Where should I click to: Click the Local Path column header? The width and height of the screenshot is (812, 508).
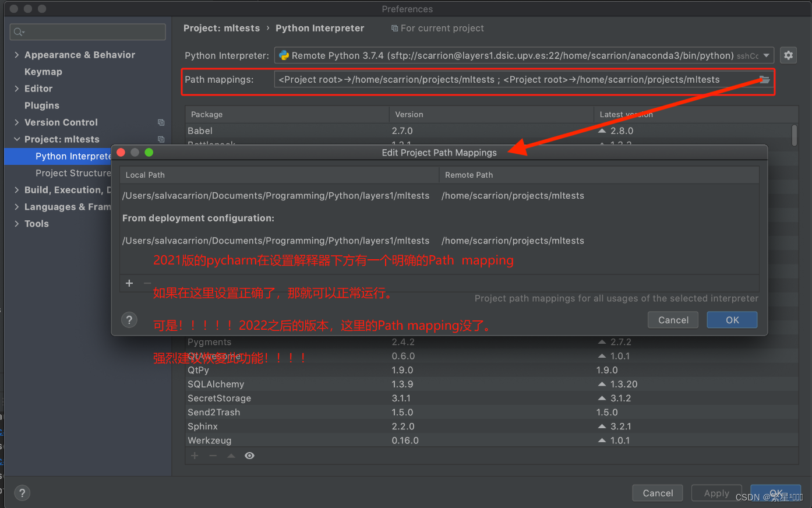coord(279,175)
